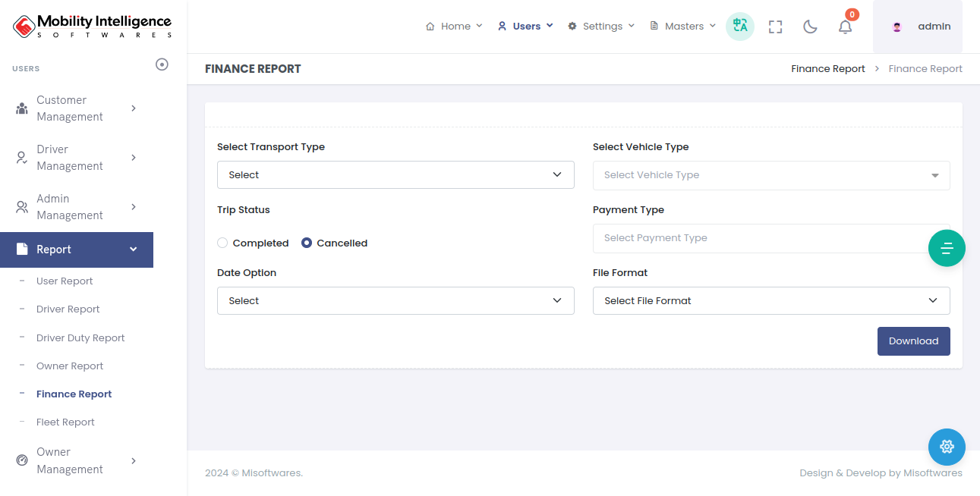The width and height of the screenshot is (980, 496).
Task: Toggle dark mode with the moon icon
Action: 810,27
